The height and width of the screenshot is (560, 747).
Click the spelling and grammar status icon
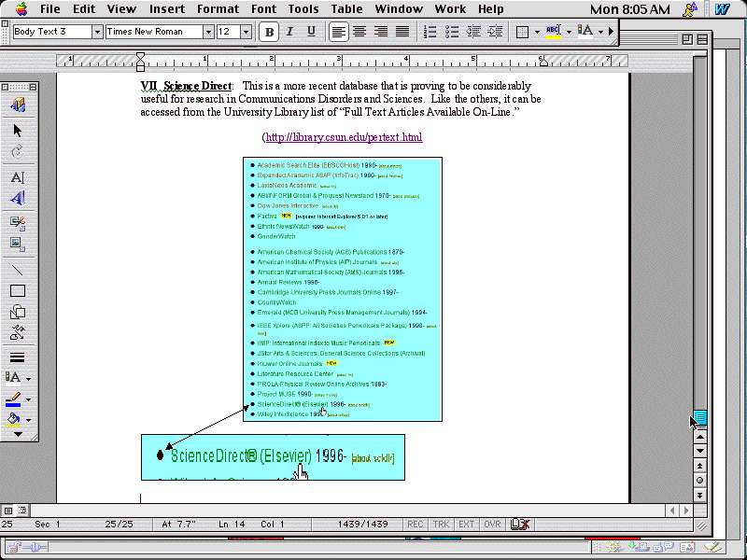520,525
